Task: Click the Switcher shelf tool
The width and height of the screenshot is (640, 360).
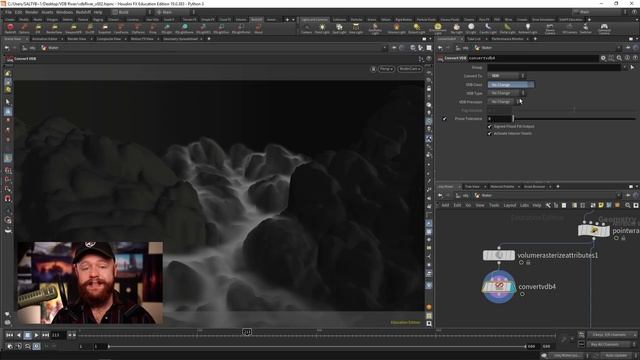Action: click(x=585, y=29)
